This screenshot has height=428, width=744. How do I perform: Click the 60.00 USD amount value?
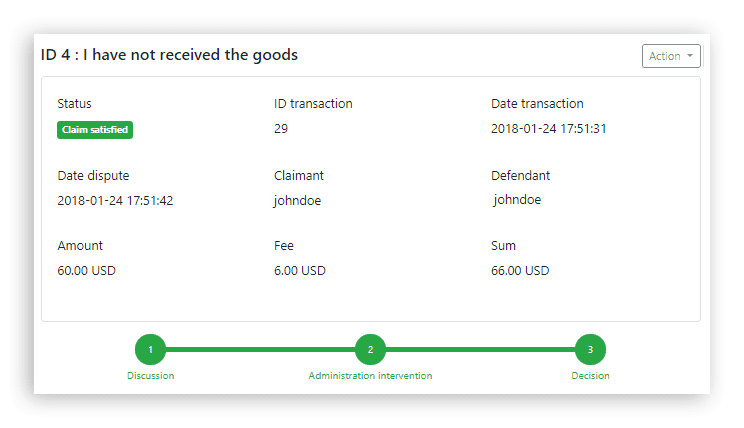87,271
